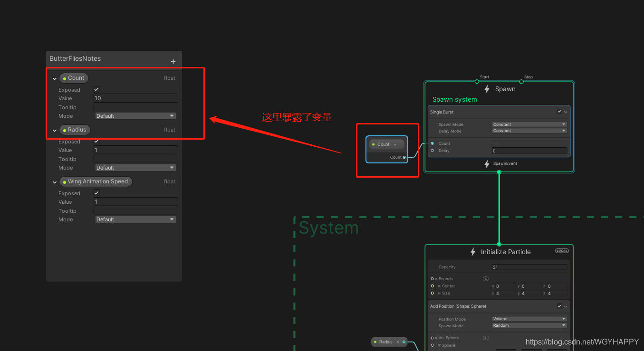This screenshot has width=644, height=351.
Task: Click the Spawn context lightning icon
Action: [487, 89]
